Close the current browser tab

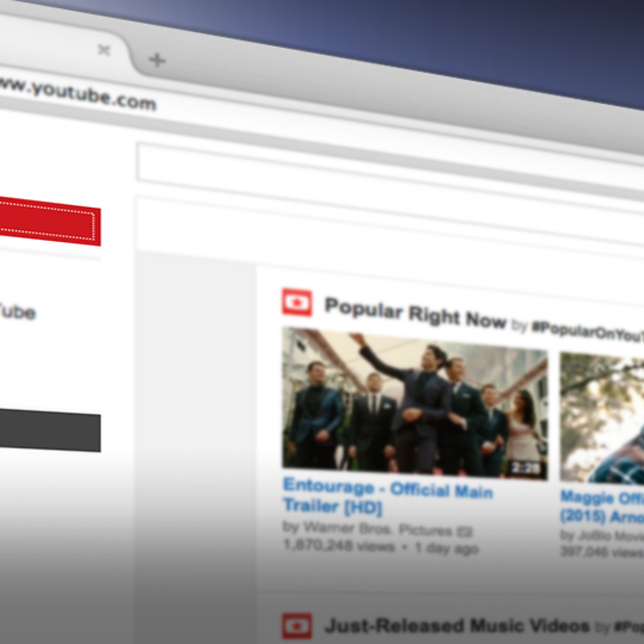pos(104,50)
